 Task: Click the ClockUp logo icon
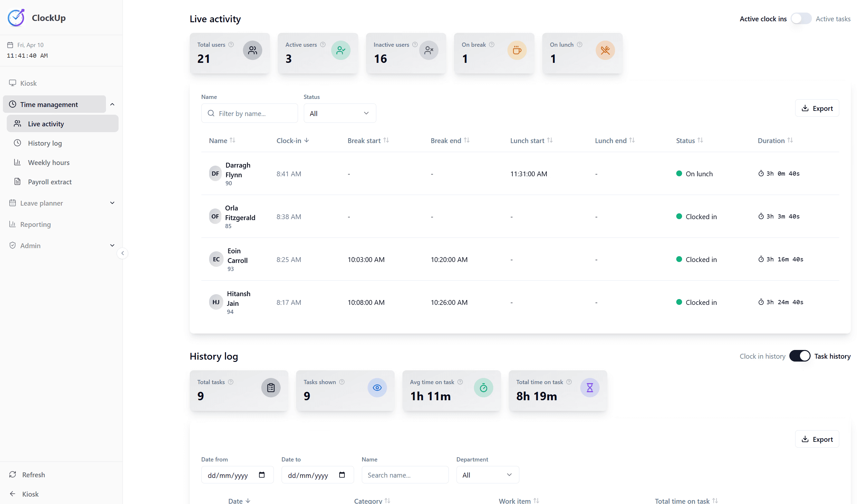[x=16, y=17]
